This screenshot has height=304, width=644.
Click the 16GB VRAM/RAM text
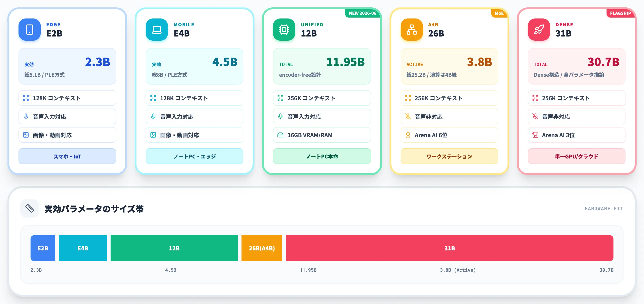[310, 135]
